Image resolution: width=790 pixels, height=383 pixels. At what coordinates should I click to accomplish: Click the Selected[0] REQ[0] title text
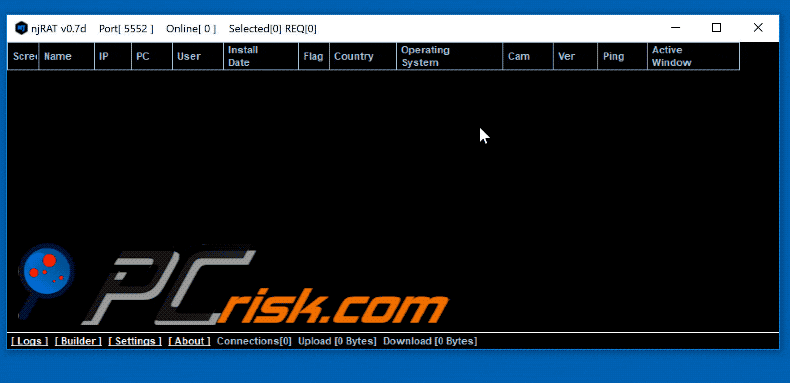pos(273,29)
